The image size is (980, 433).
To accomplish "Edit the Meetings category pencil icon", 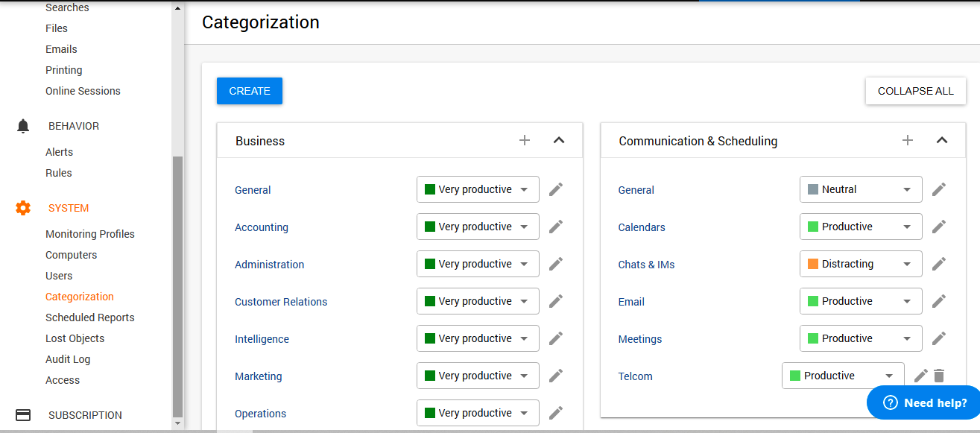I will point(939,338).
